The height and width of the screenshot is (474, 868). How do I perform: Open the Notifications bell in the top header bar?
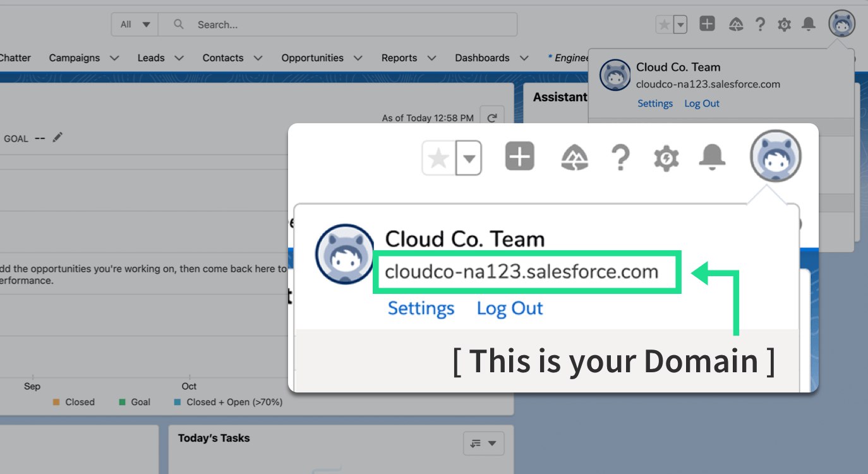[x=808, y=24]
